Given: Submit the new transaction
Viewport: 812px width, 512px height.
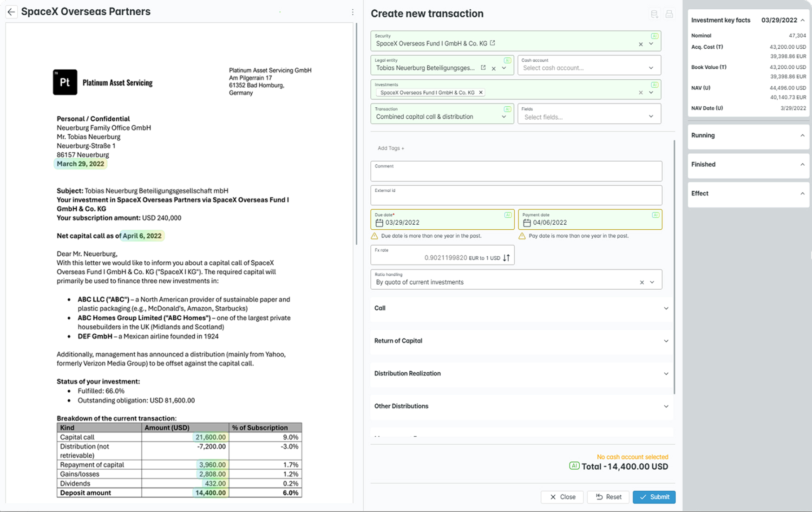Looking at the screenshot, I should (654, 497).
